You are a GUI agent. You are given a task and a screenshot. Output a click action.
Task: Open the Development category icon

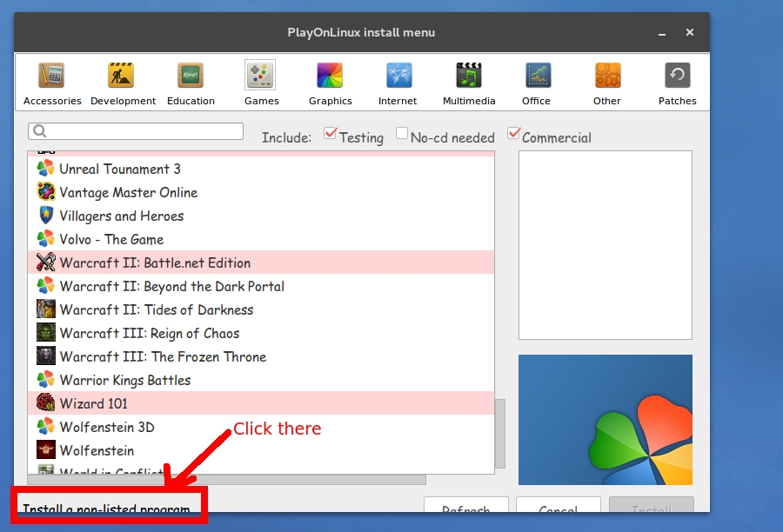120,76
